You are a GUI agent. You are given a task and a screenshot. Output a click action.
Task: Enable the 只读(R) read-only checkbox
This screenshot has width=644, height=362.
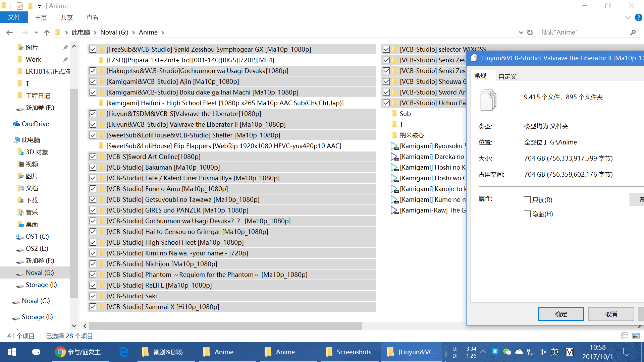[x=527, y=200]
